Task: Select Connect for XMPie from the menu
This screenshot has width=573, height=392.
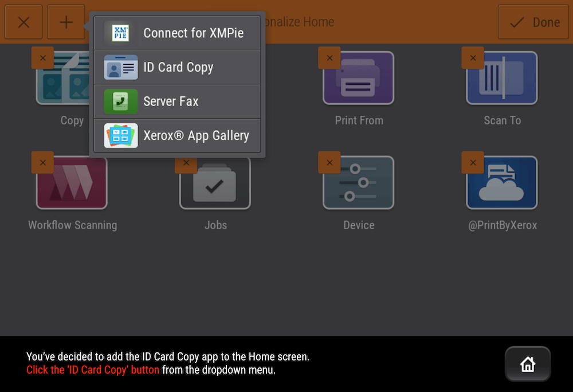Action: [178, 33]
